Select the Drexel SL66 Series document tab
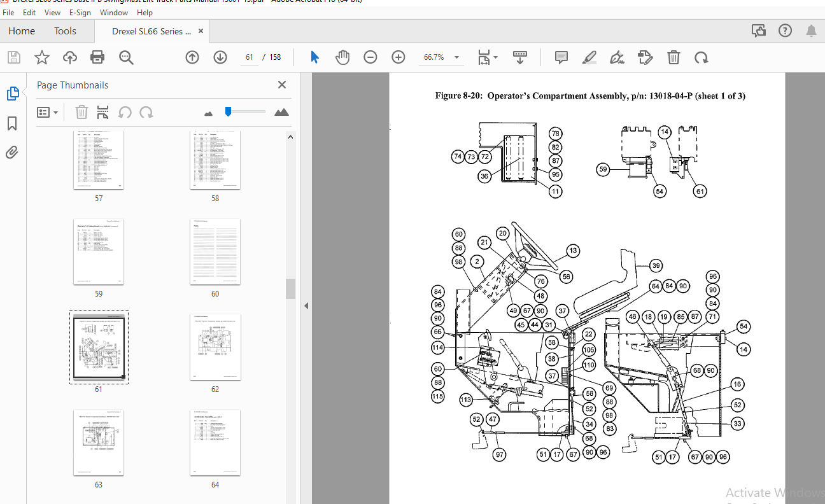The height and width of the screenshot is (504, 825). [152, 31]
